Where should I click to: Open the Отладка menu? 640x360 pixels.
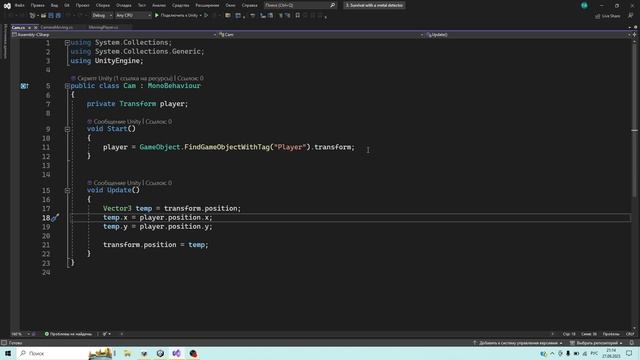tap(124, 5)
